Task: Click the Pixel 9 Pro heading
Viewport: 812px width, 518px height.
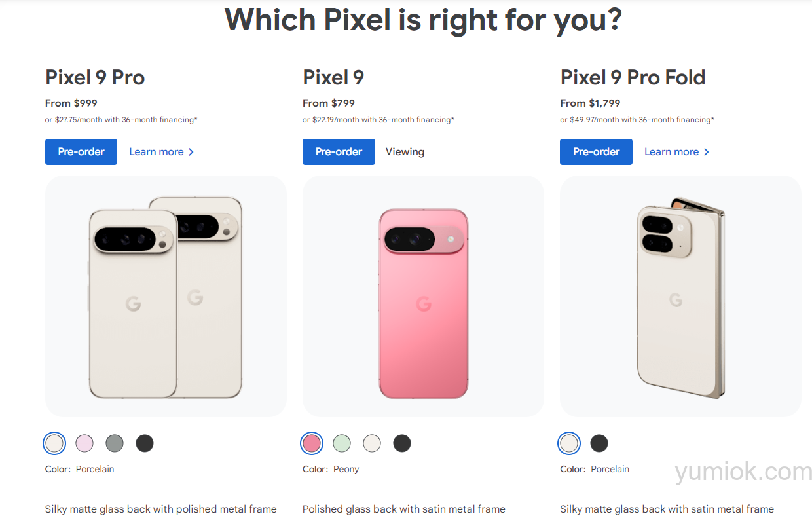Action: point(94,77)
